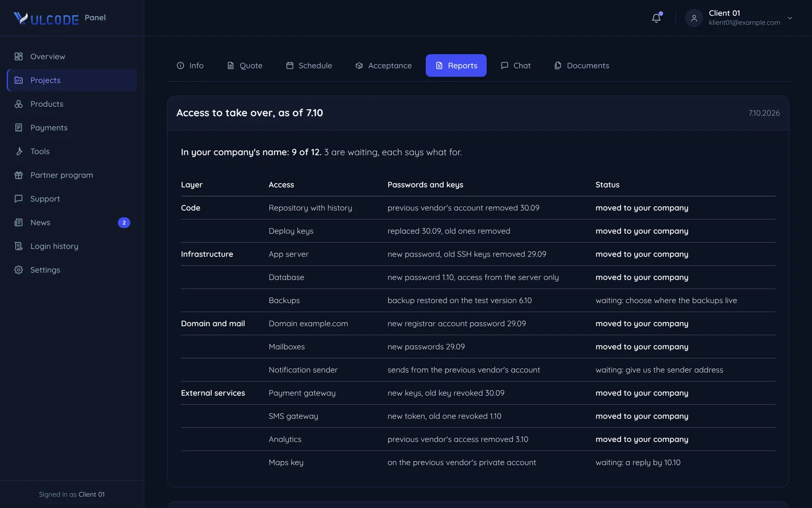
Task: Switch to the Info tab
Action: (190, 66)
